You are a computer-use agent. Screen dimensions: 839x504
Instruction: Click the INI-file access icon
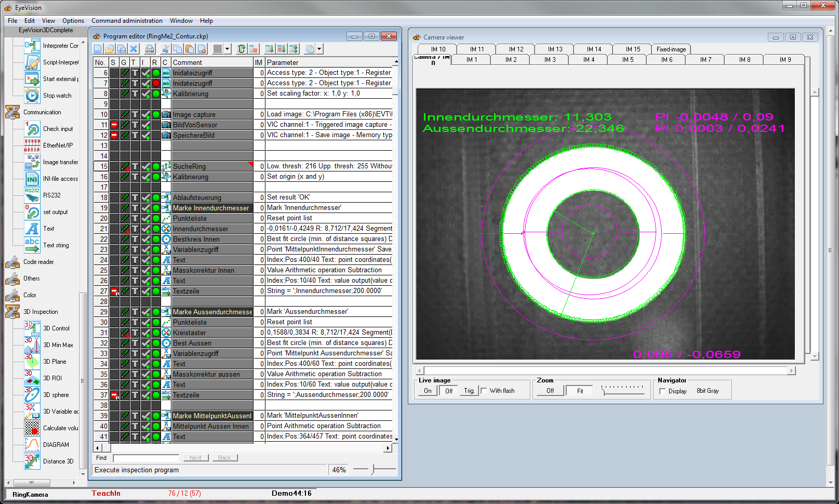pos(32,179)
